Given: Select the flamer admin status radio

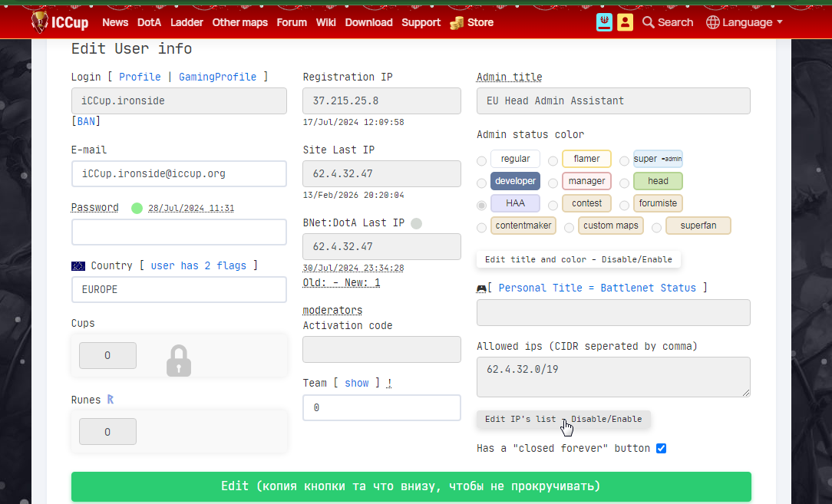Looking at the screenshot, I should click(553, 161).
